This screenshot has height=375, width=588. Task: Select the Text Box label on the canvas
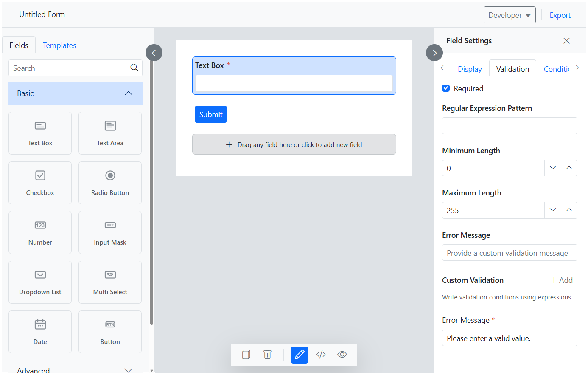(209, 65)
